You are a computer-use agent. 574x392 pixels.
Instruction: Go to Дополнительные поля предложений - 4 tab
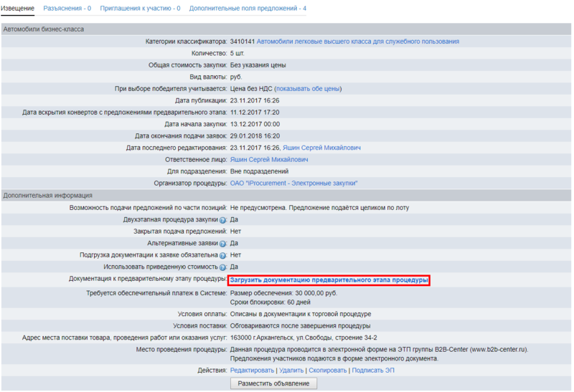tap(248, 9)
